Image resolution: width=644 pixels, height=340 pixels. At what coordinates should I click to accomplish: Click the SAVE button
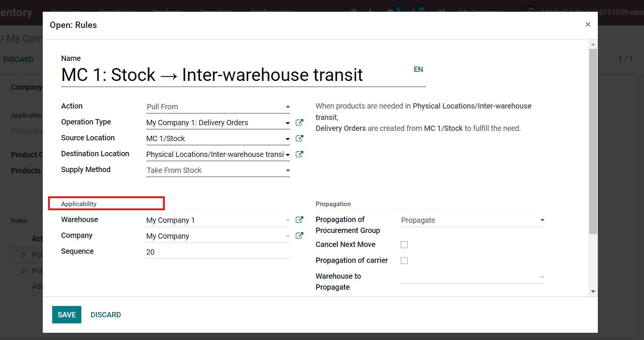[67, 315]
